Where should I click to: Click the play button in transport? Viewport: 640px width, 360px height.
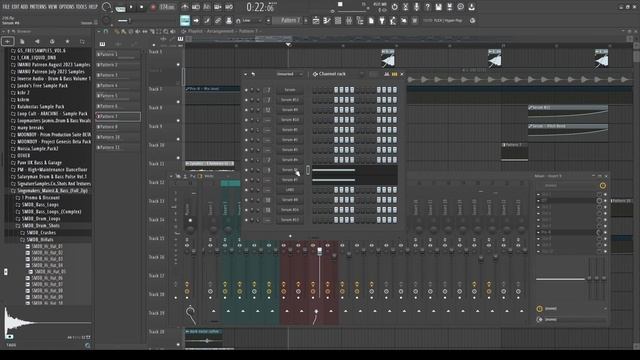pyautogui.click(x=131, y=7)
